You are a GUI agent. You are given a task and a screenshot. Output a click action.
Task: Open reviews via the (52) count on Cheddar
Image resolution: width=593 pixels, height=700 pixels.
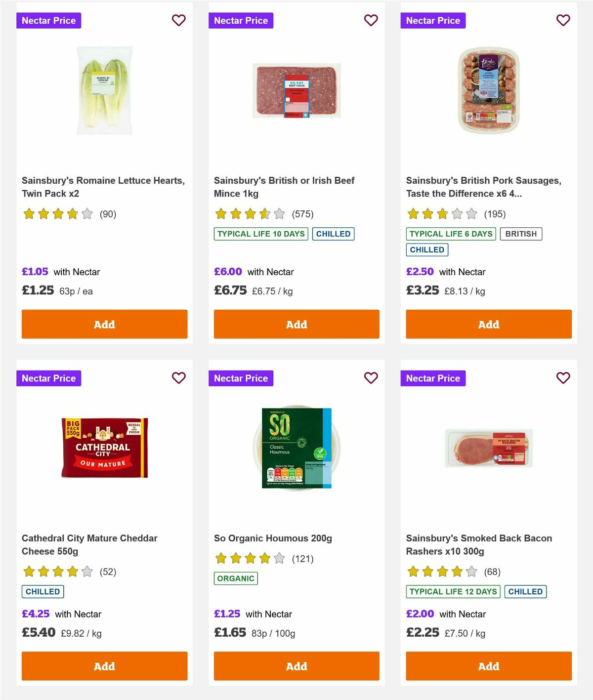[x=107, y=572]
